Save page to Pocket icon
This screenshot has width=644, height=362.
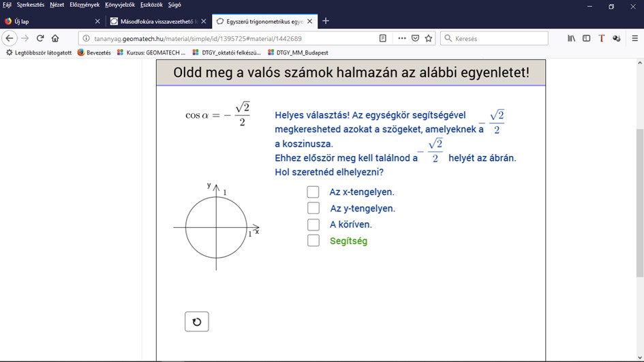[x=415, y=38]
